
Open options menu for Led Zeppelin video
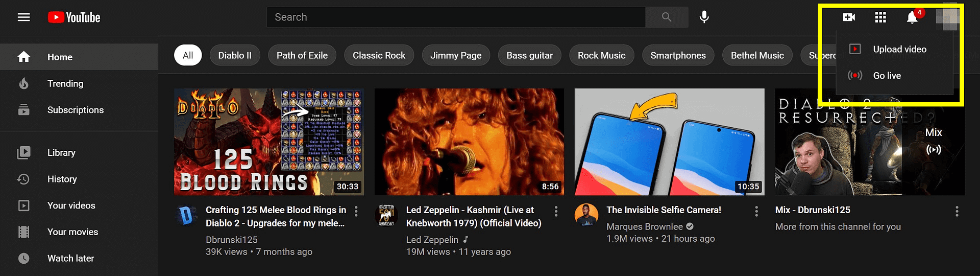[556, 211]
